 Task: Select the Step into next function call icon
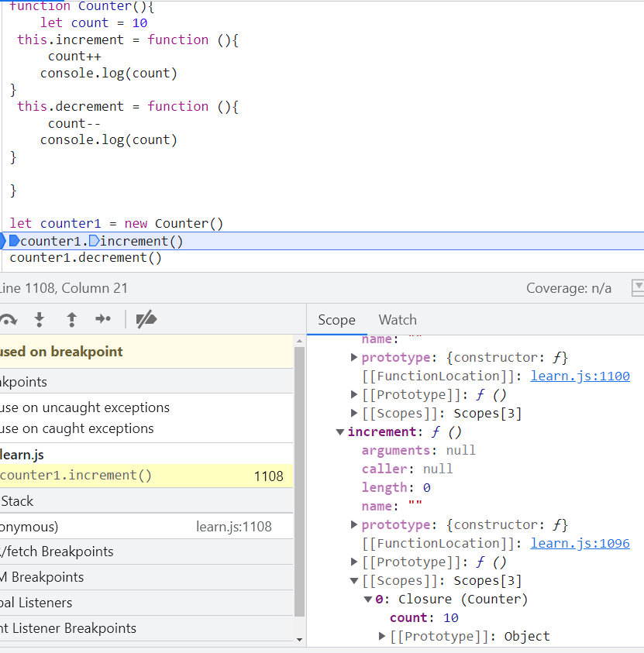[x=40, y=319]
